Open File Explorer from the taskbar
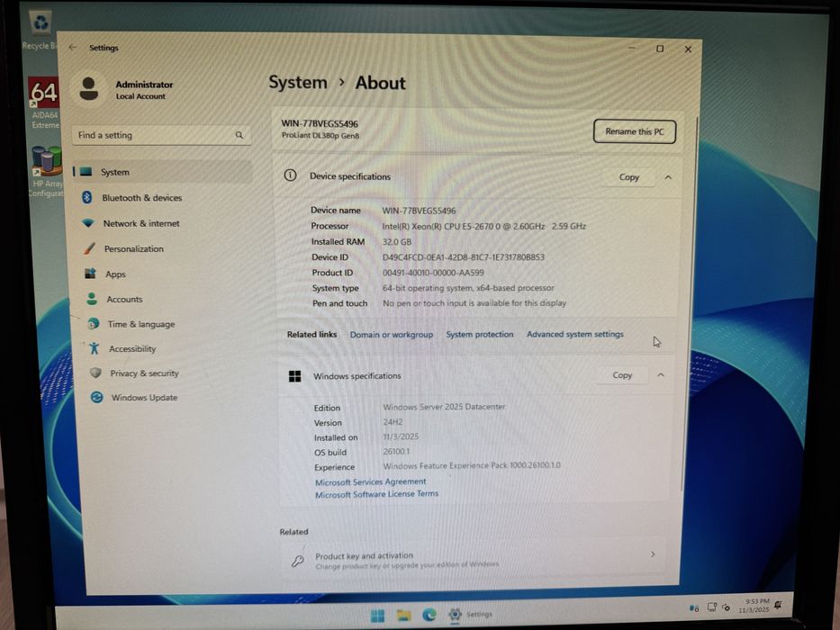The image size is (840, 630). coord(403,615)
